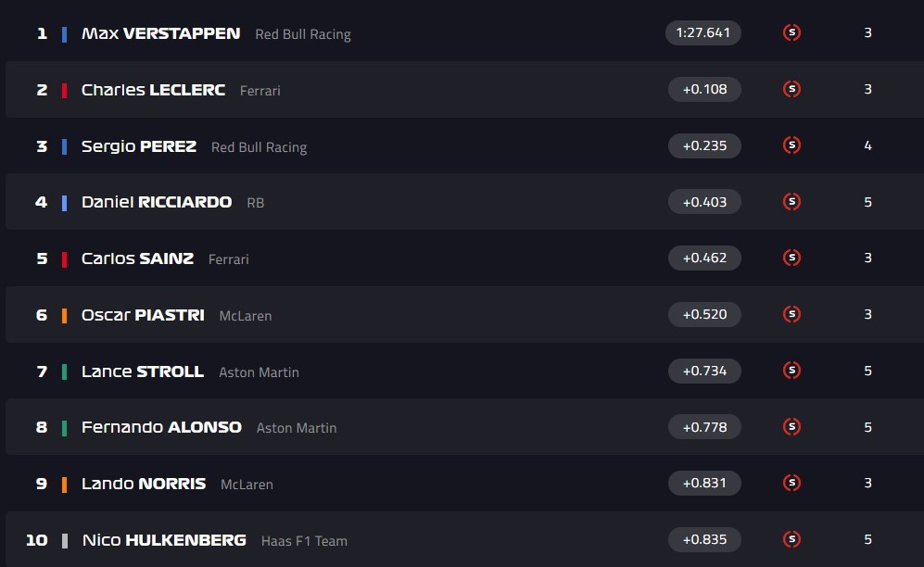This screenshot has height=567, width=924.
Task: Click the tyre icon in Piastri's row
Action: pyautogui.click(x=791, y=314)
